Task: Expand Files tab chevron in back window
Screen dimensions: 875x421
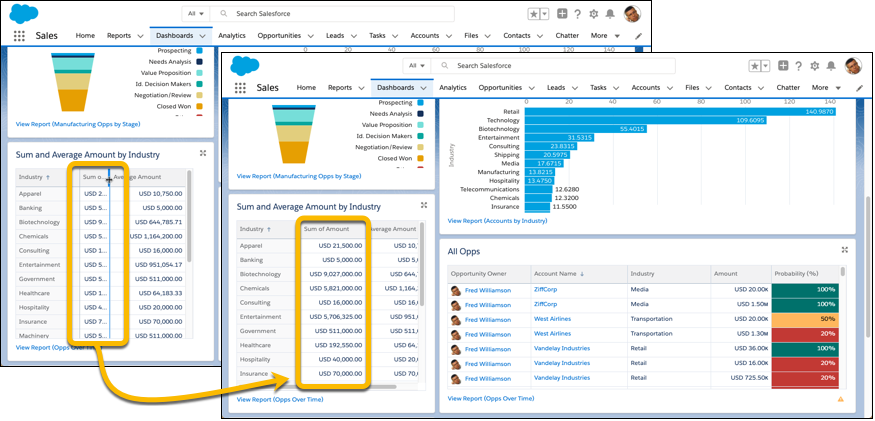Action: [487, 36]
